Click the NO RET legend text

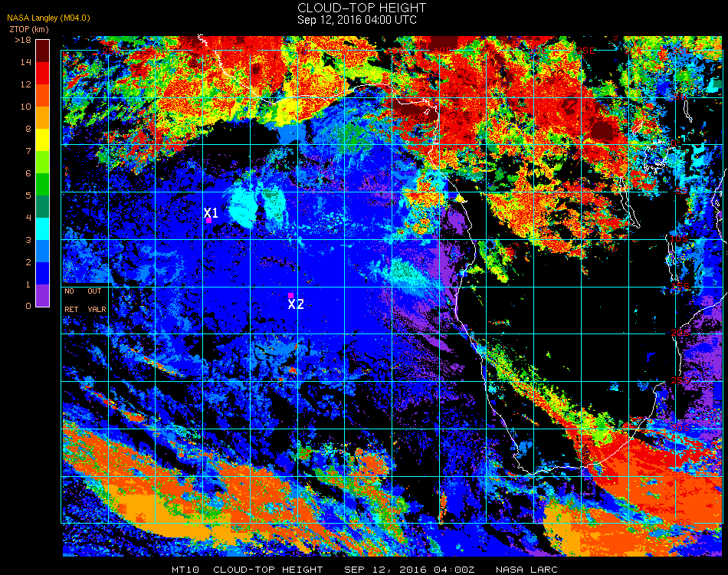coord(71,300)
